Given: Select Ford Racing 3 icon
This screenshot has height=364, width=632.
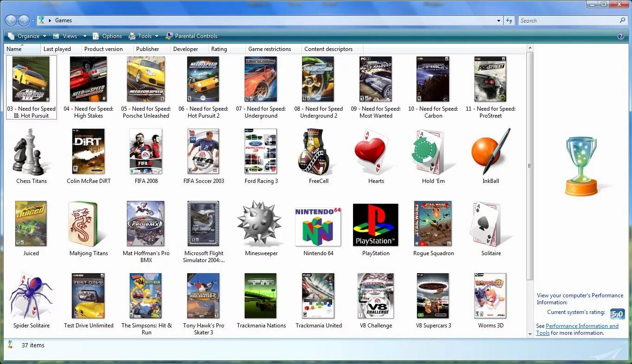Looking at the screenshot, I should click(x=261, y=151).
